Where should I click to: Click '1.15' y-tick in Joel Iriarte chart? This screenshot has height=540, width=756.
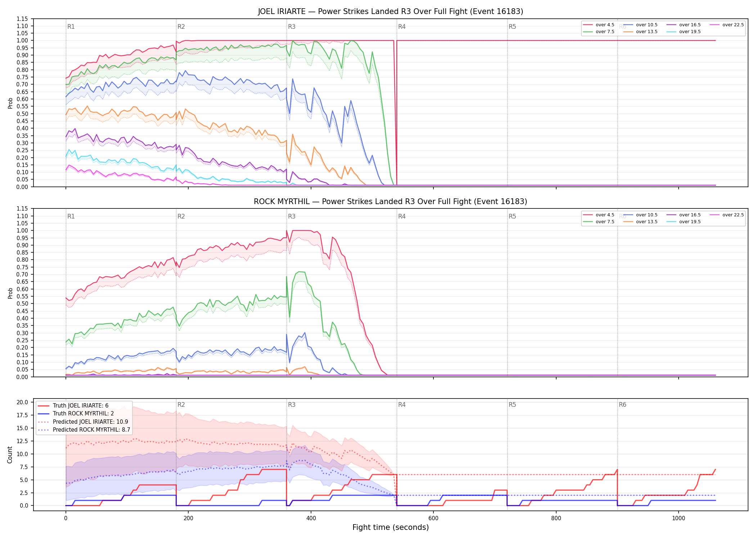click(x=22, y=19)
